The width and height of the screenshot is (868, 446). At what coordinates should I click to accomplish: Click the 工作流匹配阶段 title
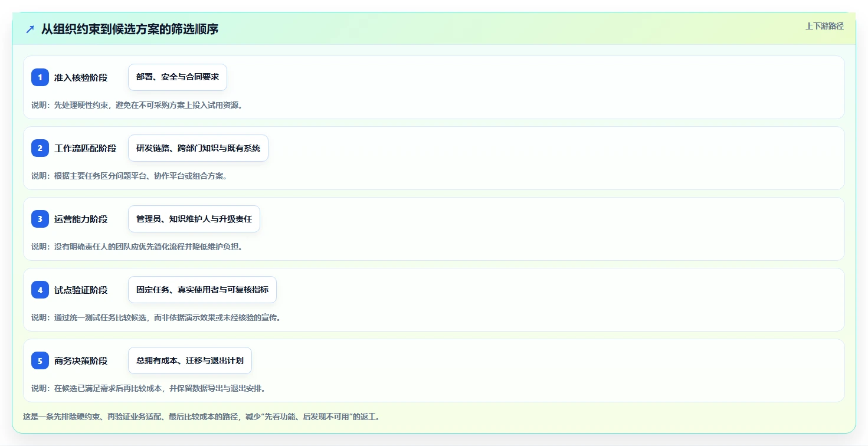click(x=86, y=148)
